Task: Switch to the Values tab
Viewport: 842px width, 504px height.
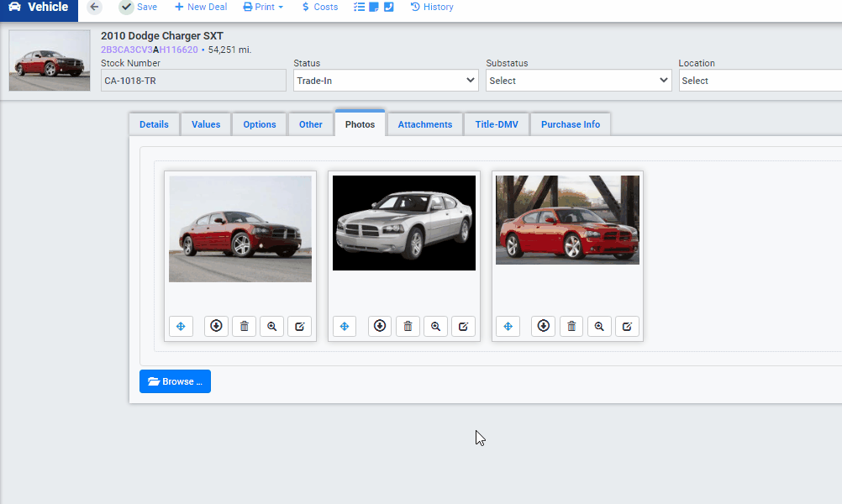Action: tap(206, 124)
